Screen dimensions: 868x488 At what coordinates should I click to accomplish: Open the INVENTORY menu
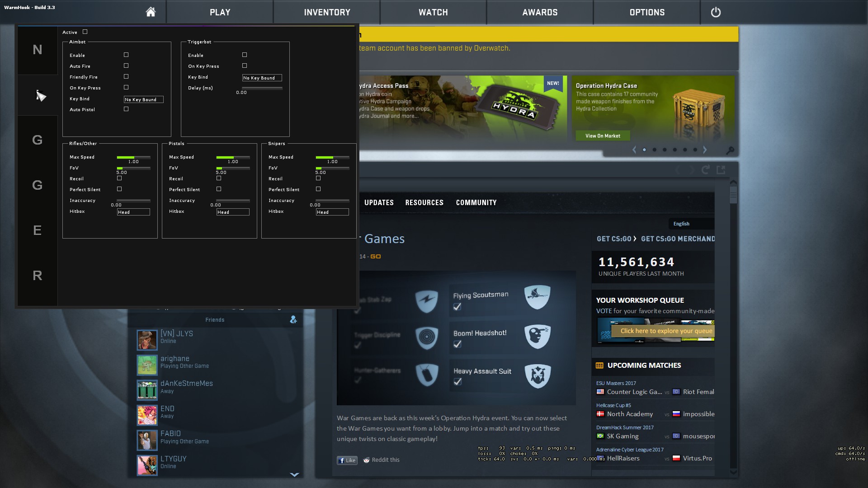pos(327,12)
